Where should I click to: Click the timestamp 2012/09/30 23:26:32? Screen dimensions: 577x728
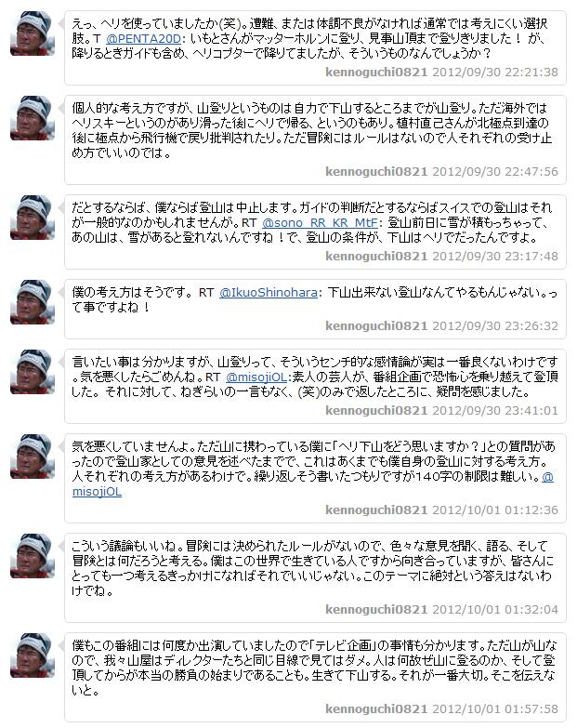[495, 326]
